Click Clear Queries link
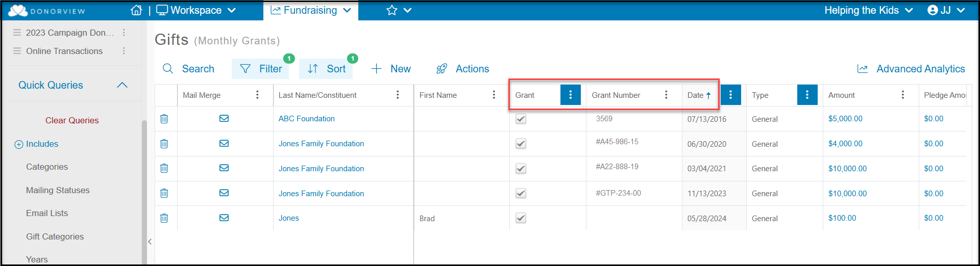The height and width of the screenshot is (266, 980). click(72, 120)
